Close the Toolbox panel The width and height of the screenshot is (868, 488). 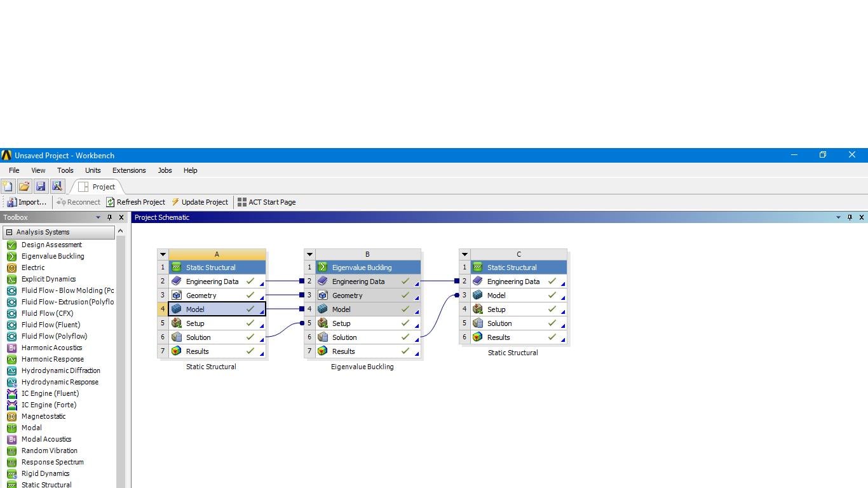tap(121, 217)
